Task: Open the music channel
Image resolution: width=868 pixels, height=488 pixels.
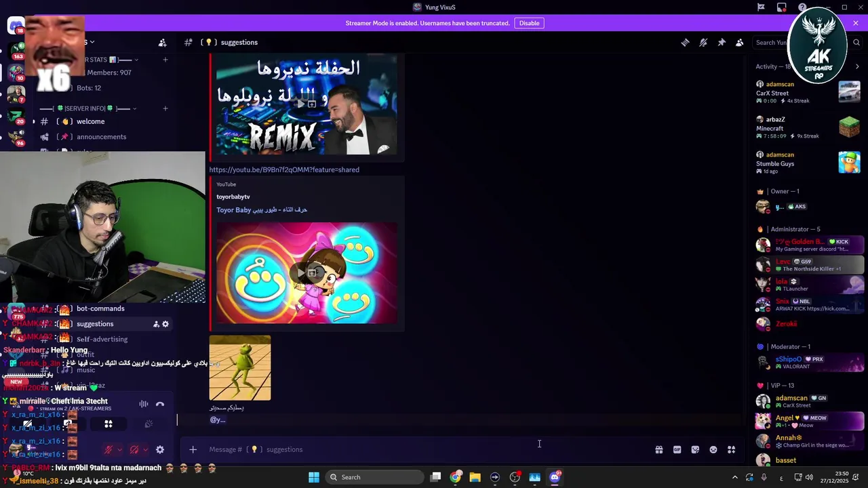Action: point(86,370)
